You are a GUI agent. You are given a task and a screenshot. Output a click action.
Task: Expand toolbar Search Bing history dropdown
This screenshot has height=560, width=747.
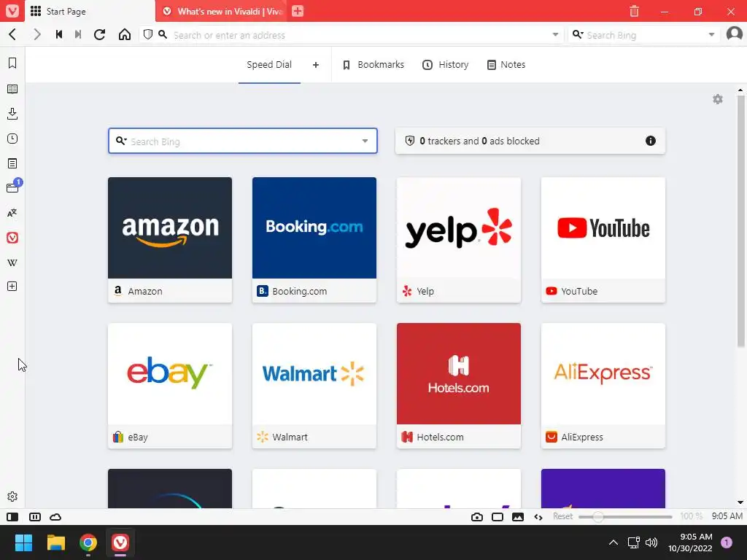(x=711, y=35)
